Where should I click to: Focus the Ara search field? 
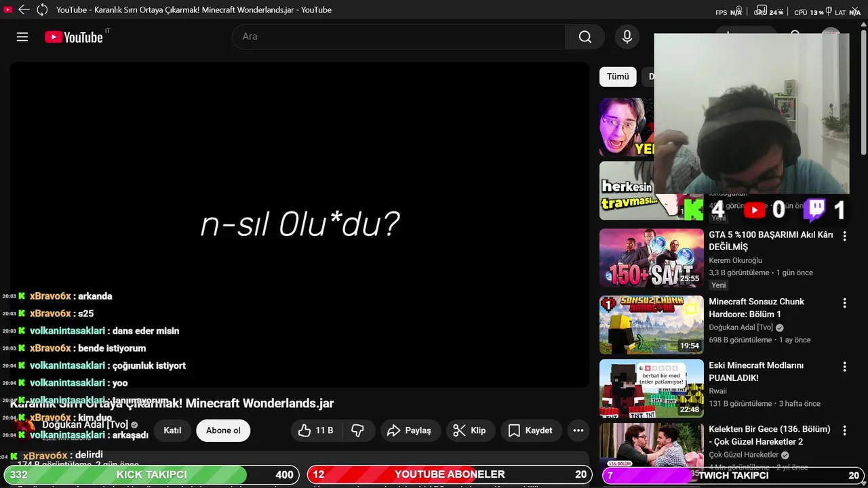399,37
